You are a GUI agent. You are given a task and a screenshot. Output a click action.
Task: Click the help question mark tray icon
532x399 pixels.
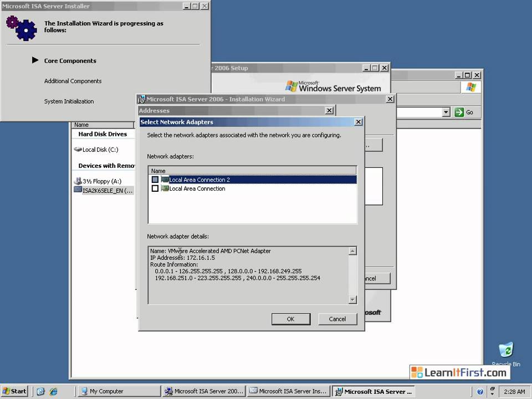tap(480, 392)
